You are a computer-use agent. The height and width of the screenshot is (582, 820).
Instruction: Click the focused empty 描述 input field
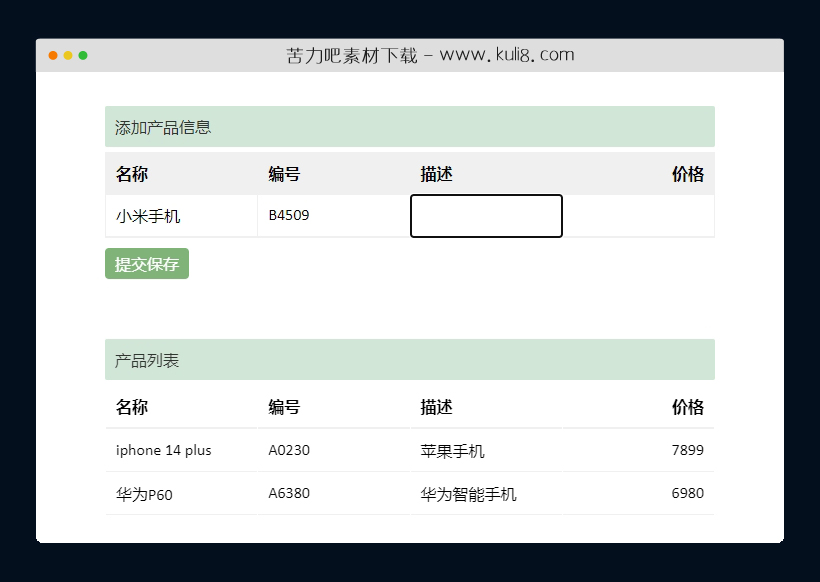click(486, 215)
